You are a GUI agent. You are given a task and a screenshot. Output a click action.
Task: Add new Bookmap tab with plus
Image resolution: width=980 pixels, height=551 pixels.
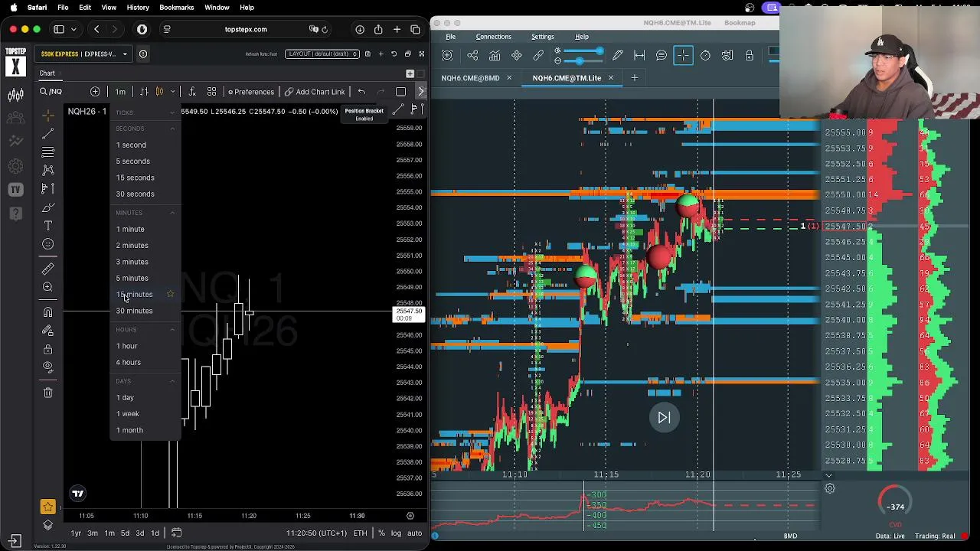coord(634,78)
